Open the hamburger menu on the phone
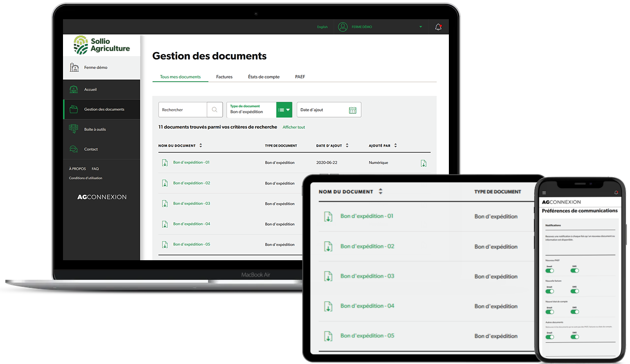The height and width of the screenshot is (364, 630). click(x=544, y=193)
